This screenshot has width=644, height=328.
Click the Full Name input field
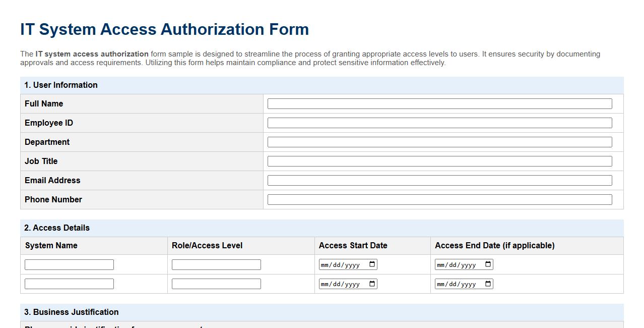440,103
